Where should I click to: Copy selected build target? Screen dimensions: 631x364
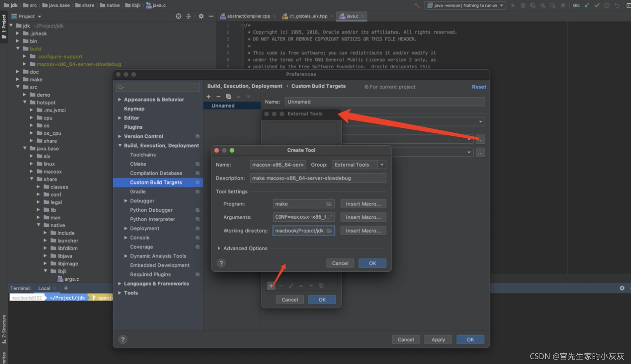tap(228, 97)
